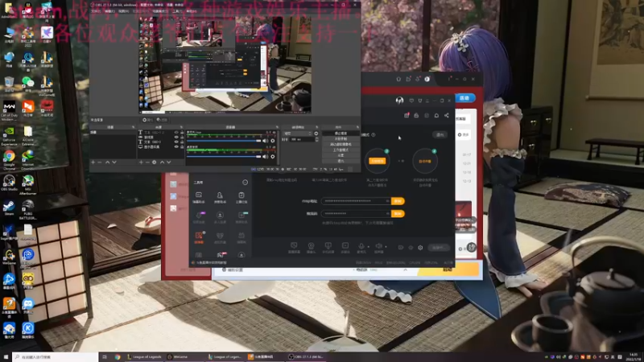Image resolution: width=644 pixels, height=362 pixels.
Task: Copy stream code with orange button
Action: click(x=398, y=214)
